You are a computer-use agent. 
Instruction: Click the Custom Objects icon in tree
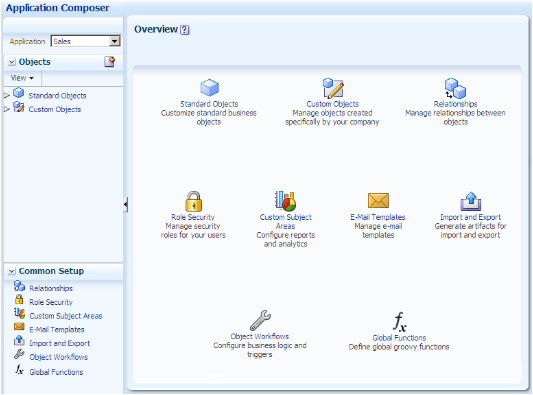coord(18,107)
